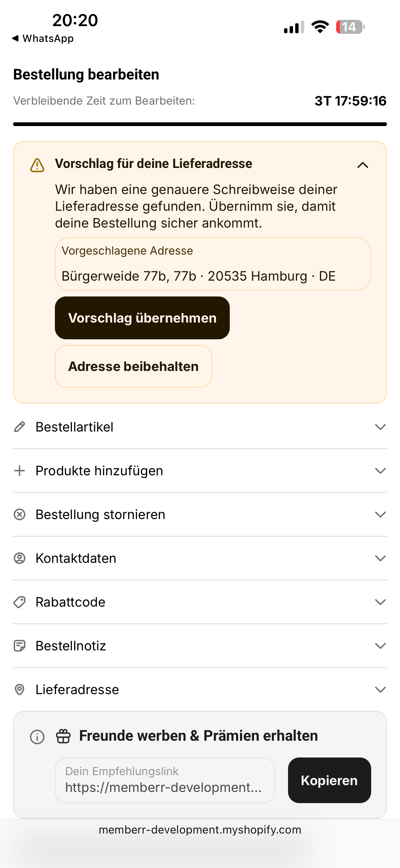Tap the info icon in referral box
The width and height of the screenshot is (400, 868).
[37, 737]
